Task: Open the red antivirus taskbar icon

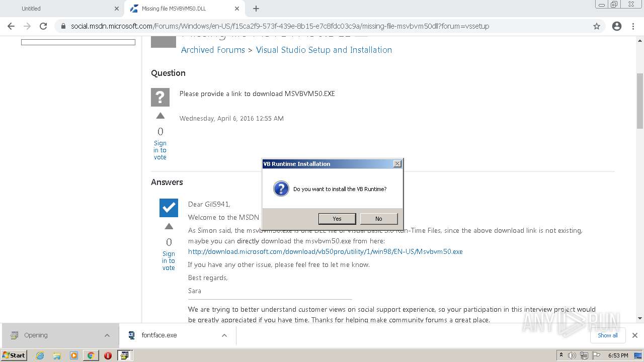Action: [x=108, y=355]
